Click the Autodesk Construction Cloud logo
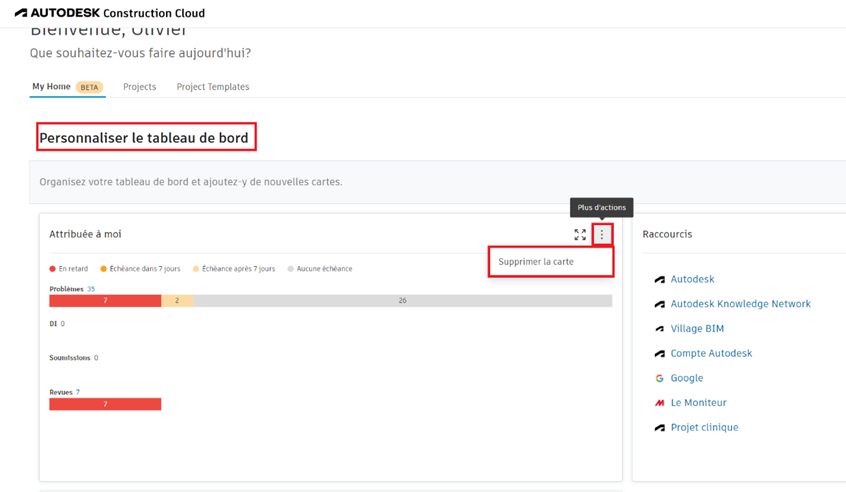Screen dimensions: 846x492 coord(110,13)
